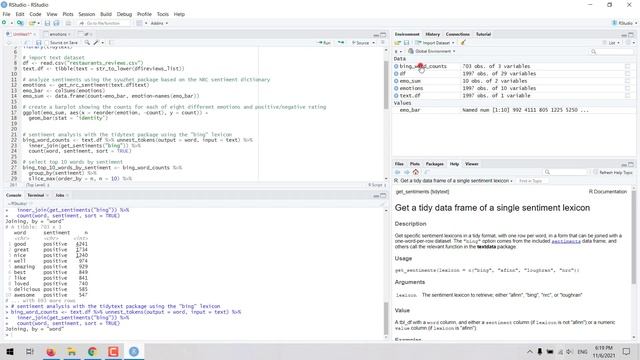Tick checkbox for emo_sum row
Screen dimensions: 640x360
pos(628,81)
